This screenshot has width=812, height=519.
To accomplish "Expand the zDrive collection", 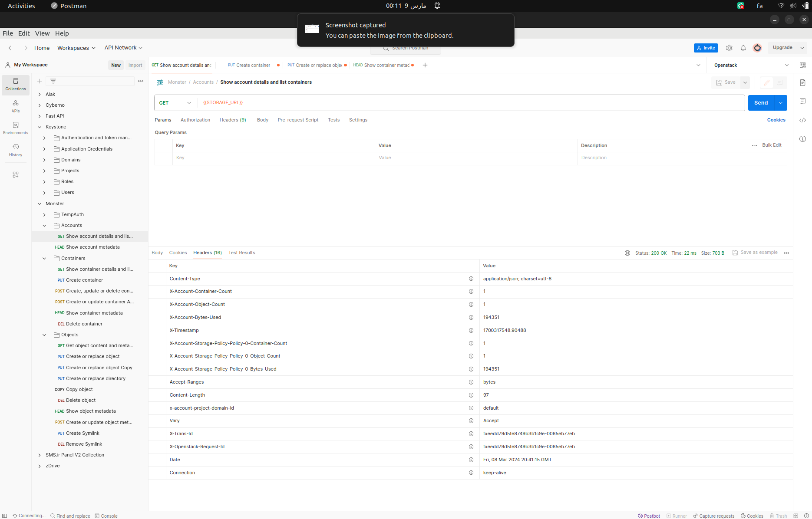I will pyautogui.click(x=40, y=466).
